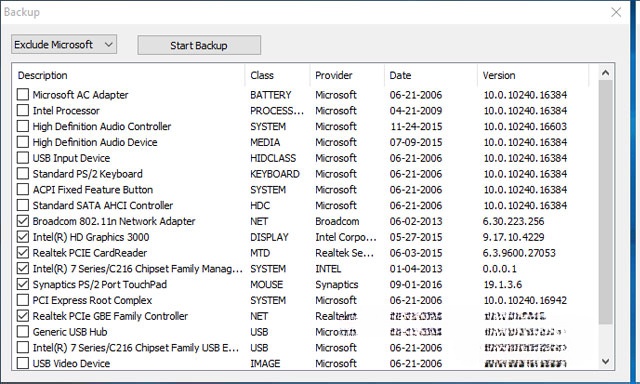Enable the USB Input Device checkbox
This screenshot has height=384, width=640.
pos(23,158)
